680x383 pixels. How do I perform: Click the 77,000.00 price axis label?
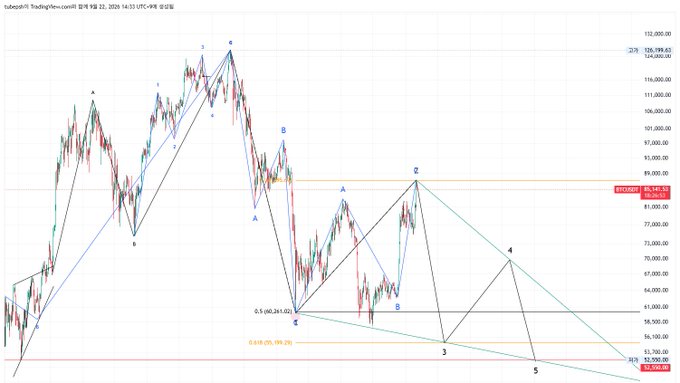(657, 224)
